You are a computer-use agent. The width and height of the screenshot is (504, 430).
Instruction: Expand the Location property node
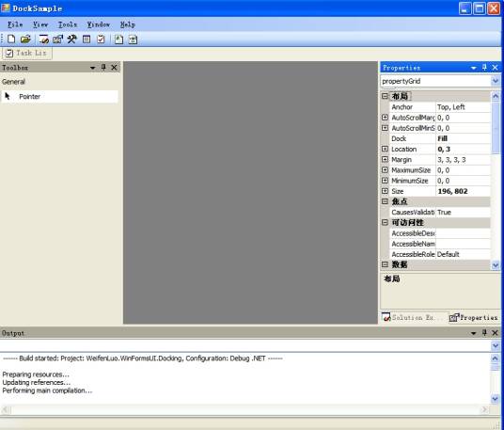(385, 149)
